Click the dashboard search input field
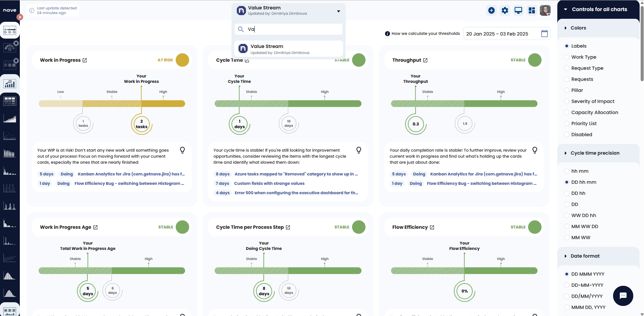The image size is (644, 316). click(292, 29)
